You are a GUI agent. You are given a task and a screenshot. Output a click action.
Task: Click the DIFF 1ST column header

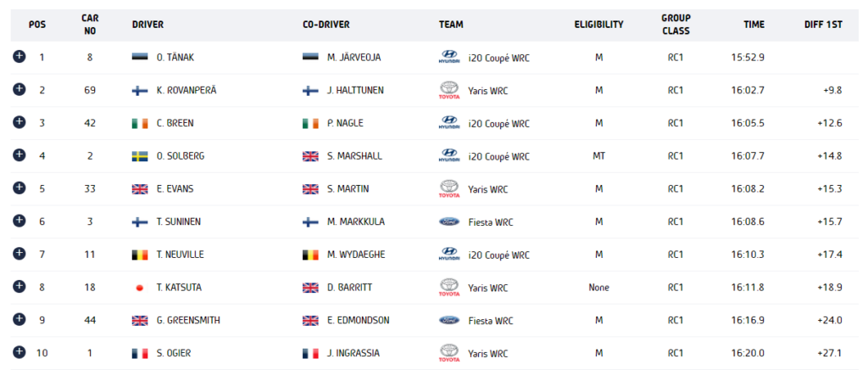tap(824, 25)
